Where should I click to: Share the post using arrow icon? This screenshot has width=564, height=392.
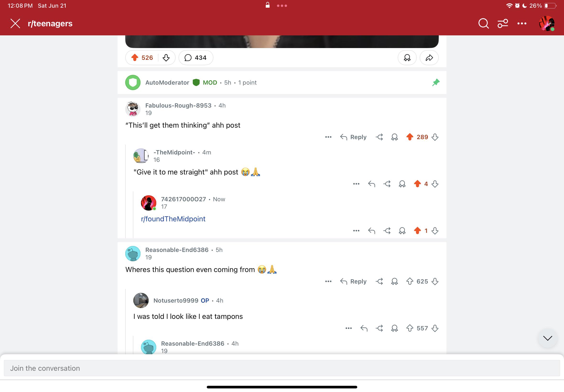429,58
